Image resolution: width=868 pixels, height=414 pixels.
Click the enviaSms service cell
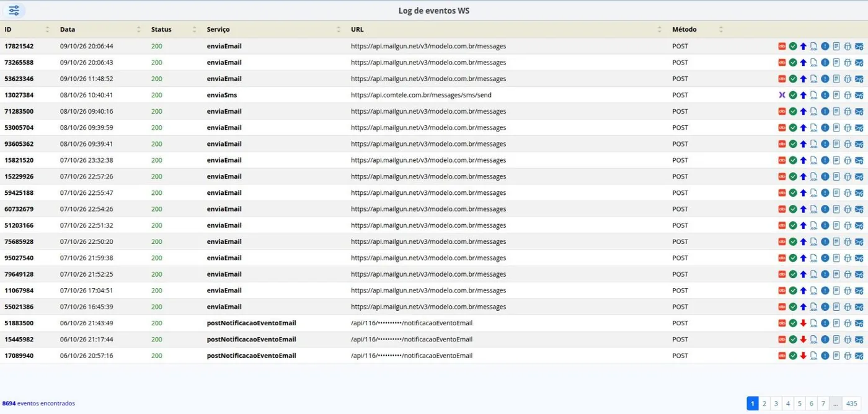222,95
